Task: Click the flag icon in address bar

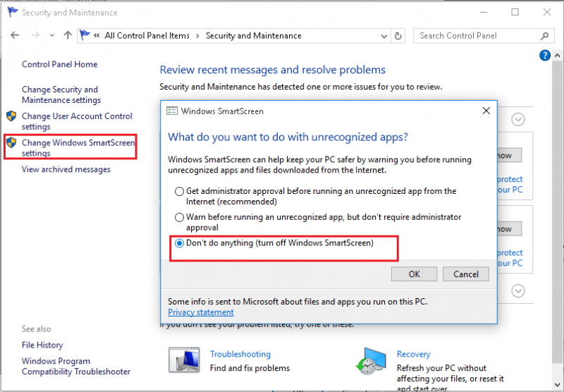Action: click(x=85, y=35)
